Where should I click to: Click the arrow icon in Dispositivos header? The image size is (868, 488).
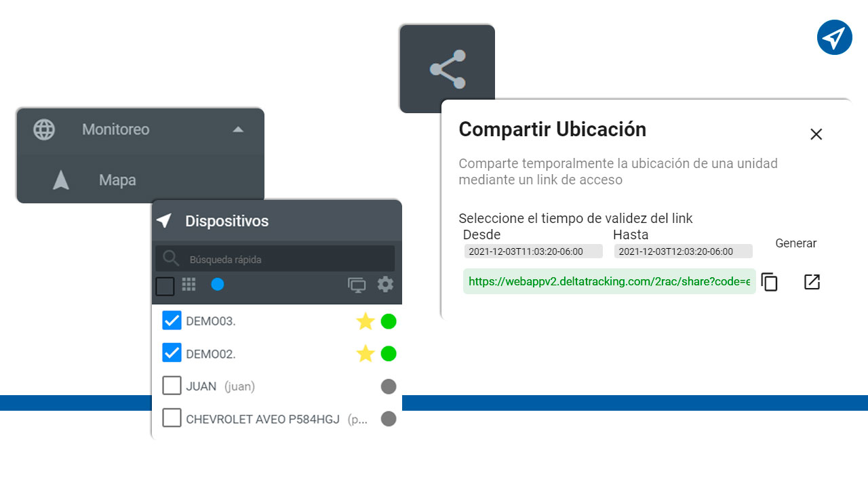click(x=163, y=220)
